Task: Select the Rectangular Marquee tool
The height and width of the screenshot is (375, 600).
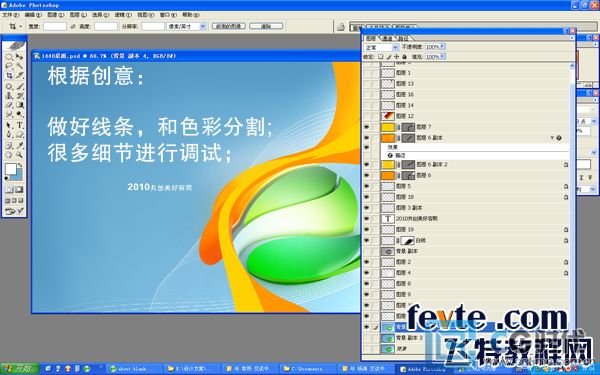Action: tap(9, 57)
